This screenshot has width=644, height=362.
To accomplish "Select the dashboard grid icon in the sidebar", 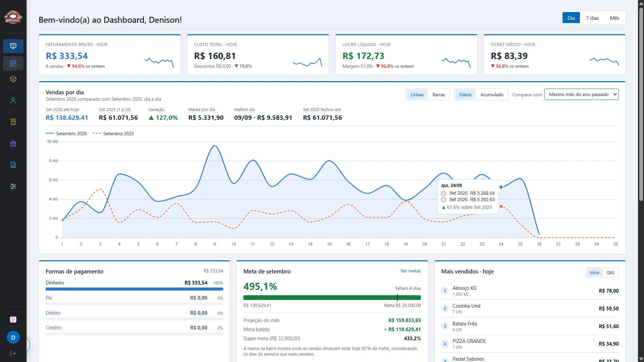I will tap(13, 63).
